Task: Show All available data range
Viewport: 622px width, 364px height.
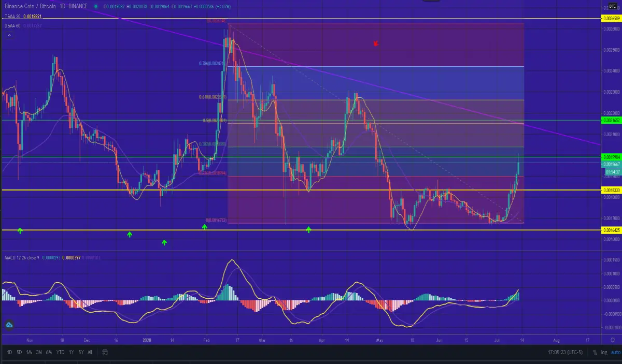Action: (x=90, y=352)
